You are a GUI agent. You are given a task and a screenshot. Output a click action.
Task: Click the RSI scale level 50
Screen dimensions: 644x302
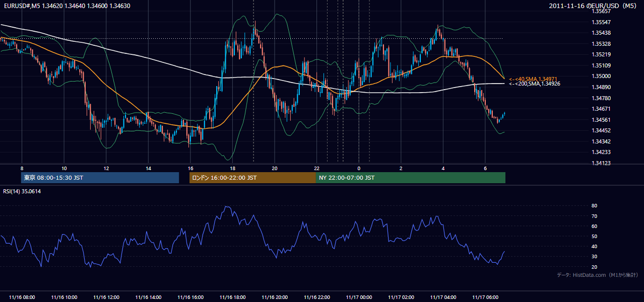594,237
